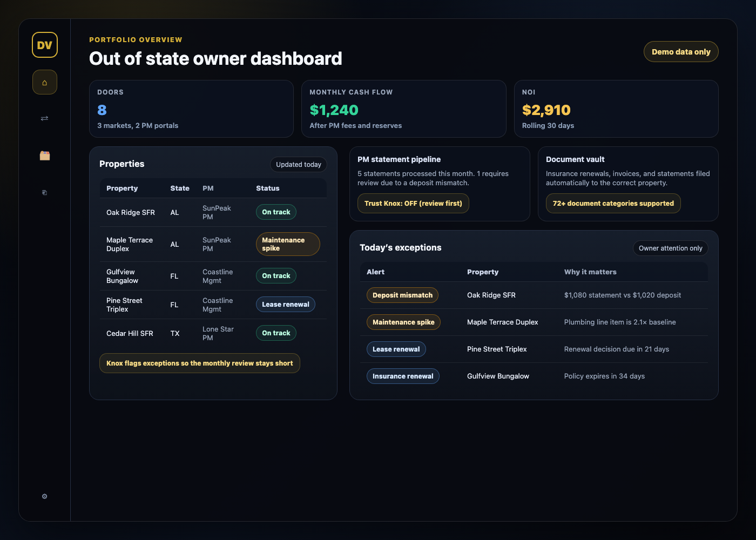Click SunPeak PM cell for Oak Ridge SFR
The height and width of the screenshot is (540, 756).
(217, 213)
